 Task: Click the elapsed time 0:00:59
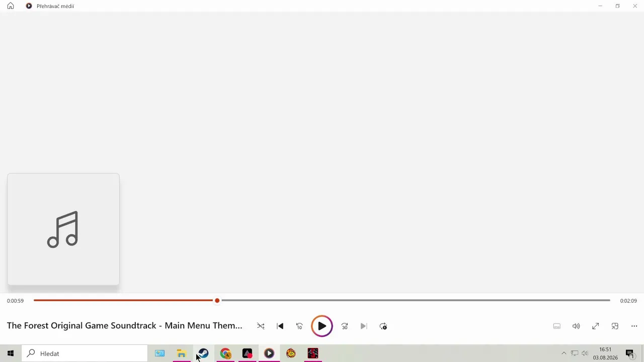[15, 301]
